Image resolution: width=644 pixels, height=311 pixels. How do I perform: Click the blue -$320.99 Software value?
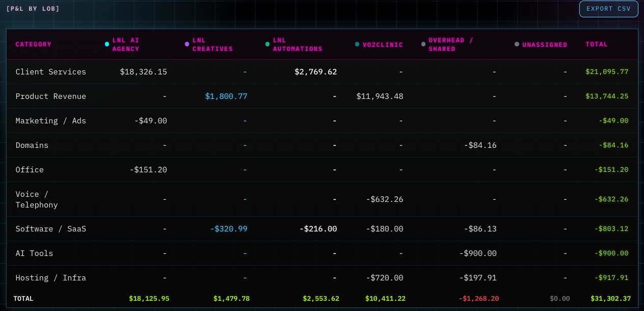tap(229, 229)
